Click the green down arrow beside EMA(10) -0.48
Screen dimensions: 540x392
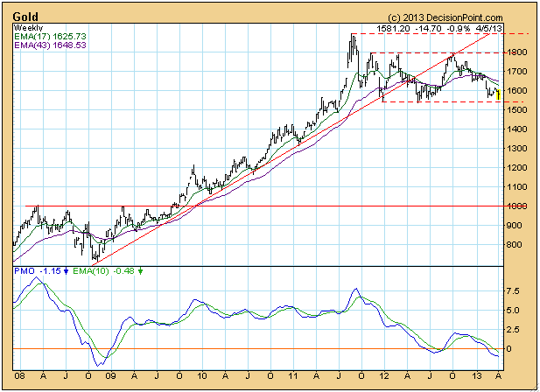click(x=140, y=271)
